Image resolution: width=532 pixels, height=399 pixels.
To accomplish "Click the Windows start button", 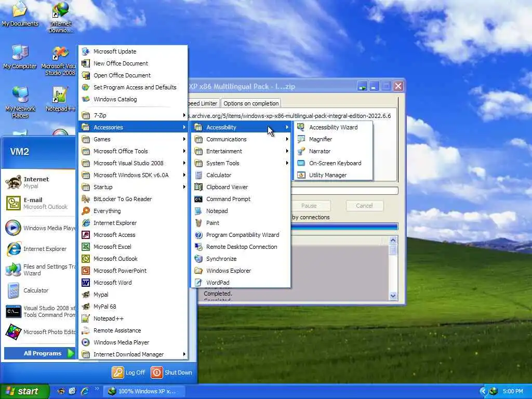I will click(24, 391).
